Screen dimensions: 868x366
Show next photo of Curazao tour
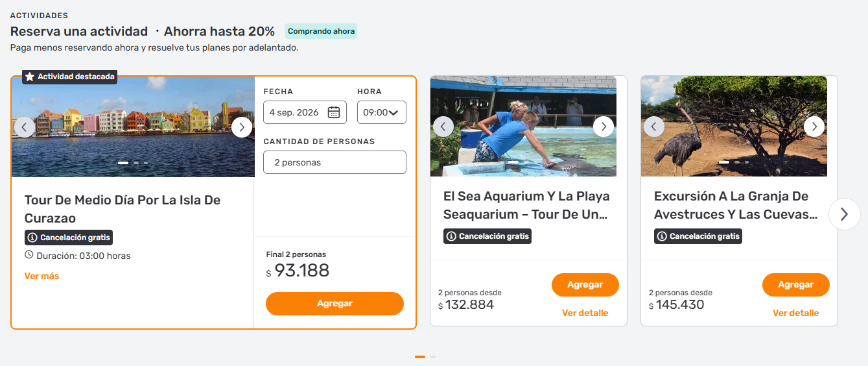pos(242,127)
